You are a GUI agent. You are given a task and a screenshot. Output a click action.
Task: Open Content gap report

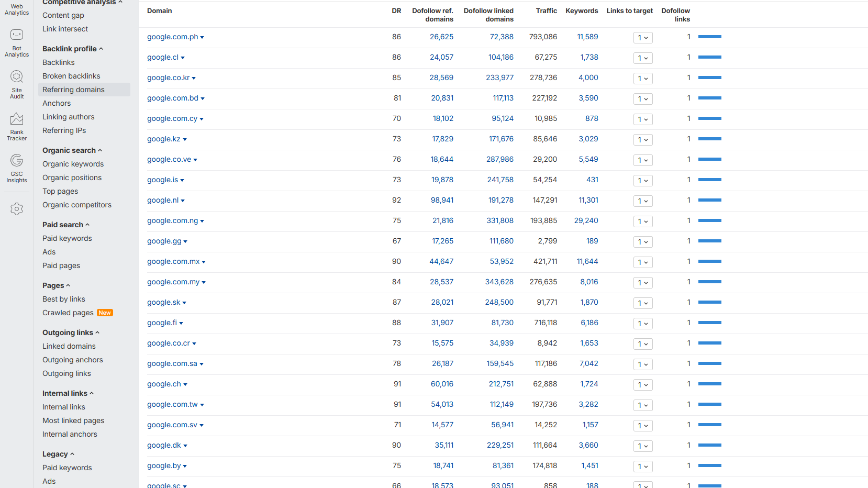(x=63, y=15)
